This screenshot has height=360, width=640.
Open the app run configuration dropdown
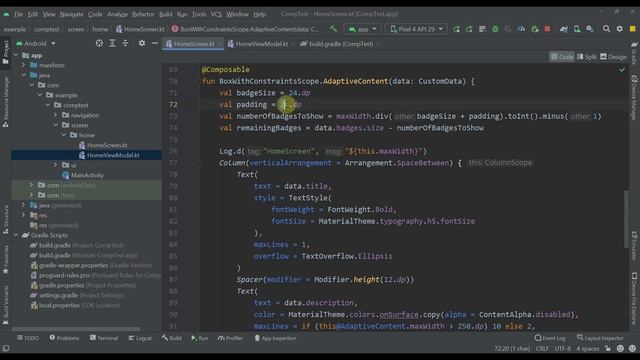362,29
